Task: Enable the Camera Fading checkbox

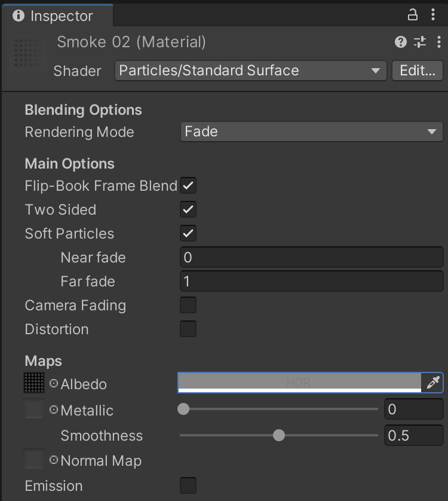Action: coord(188,306)
